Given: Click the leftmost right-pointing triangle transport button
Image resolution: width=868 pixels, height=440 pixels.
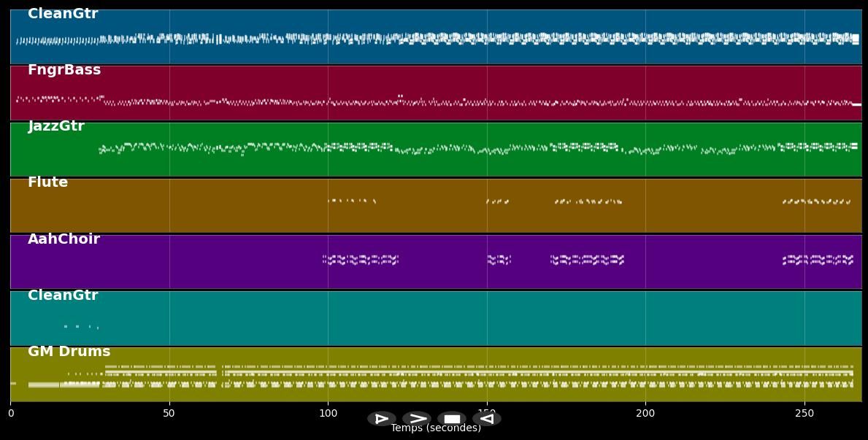Looking at the screenshot, I should point(381,419).
